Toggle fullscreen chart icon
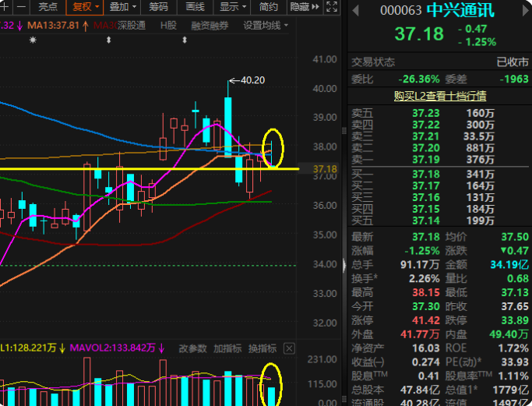 coord(332,7)
